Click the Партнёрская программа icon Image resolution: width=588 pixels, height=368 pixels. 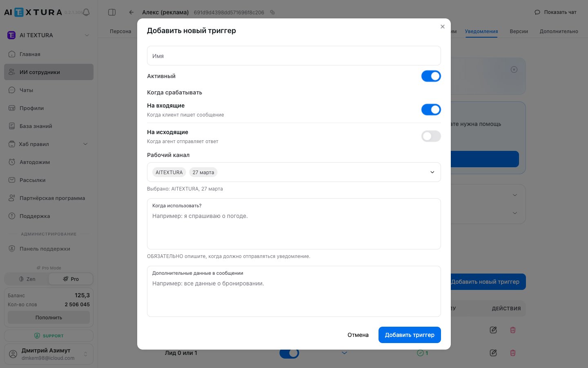point(12,198)
